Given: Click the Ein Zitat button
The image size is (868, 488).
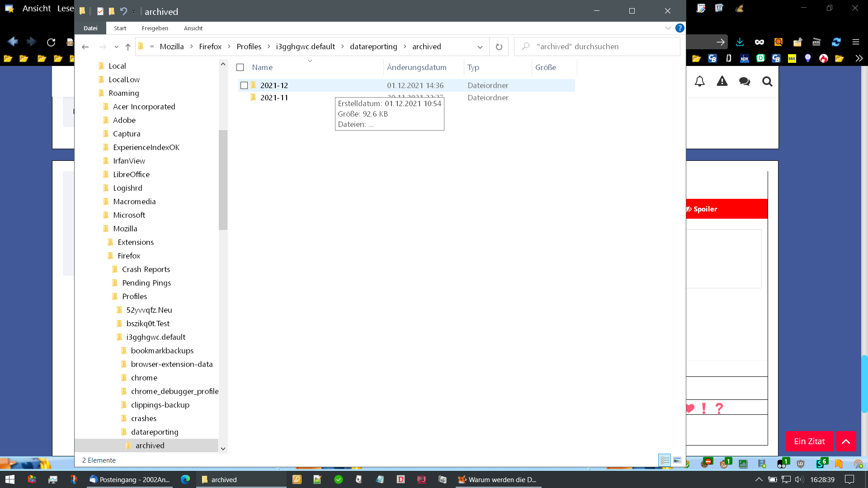Looking at the screenshot, I should tap(809, 441).
